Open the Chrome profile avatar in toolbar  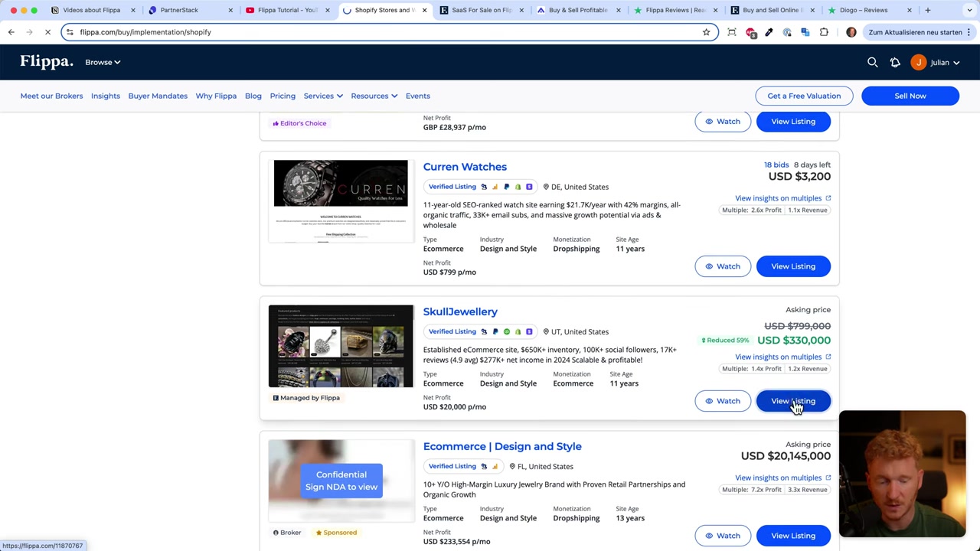(x=851, y=32)
